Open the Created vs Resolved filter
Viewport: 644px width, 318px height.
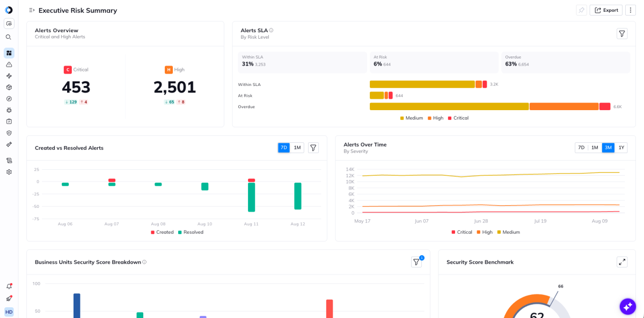[x=313, y=148]
